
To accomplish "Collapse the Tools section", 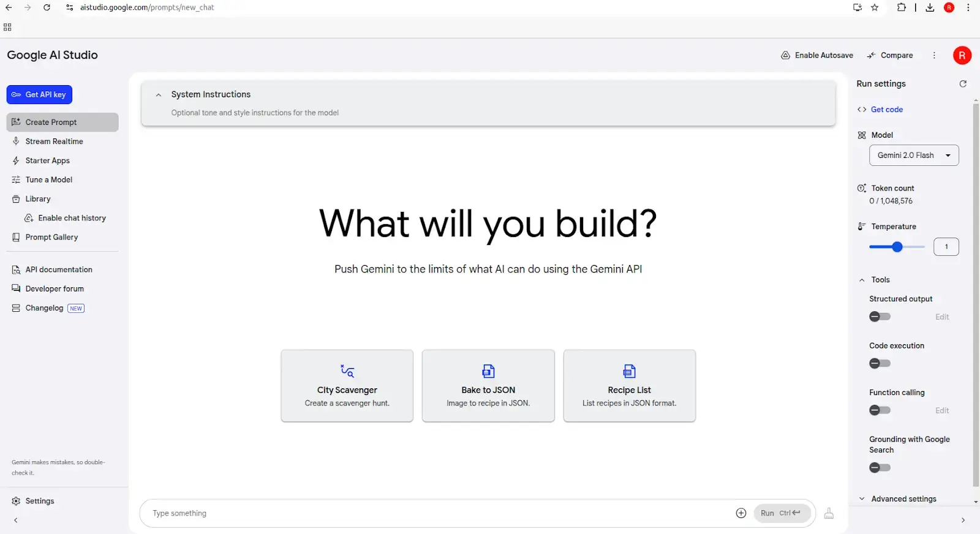I will click(862, 280).
